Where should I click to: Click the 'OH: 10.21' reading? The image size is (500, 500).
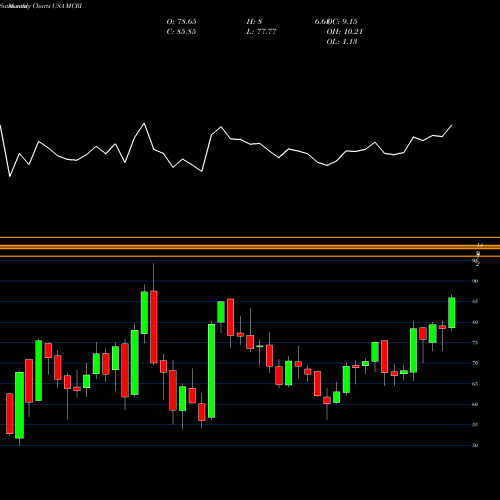pos(344,32)
